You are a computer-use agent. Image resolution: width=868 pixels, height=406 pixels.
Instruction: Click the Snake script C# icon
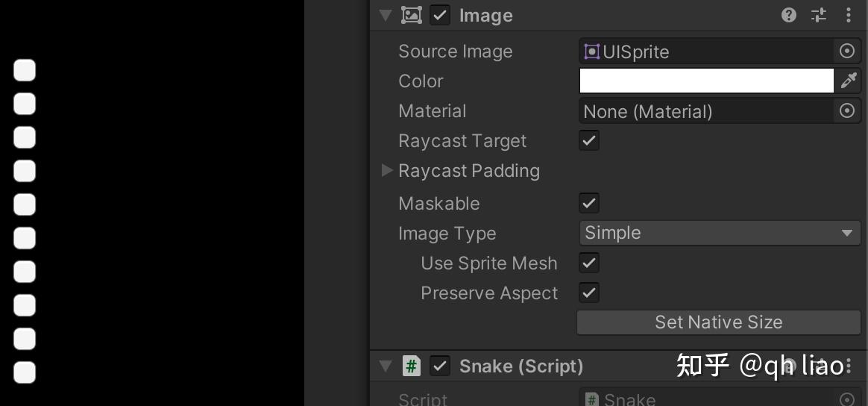[412, 366]
